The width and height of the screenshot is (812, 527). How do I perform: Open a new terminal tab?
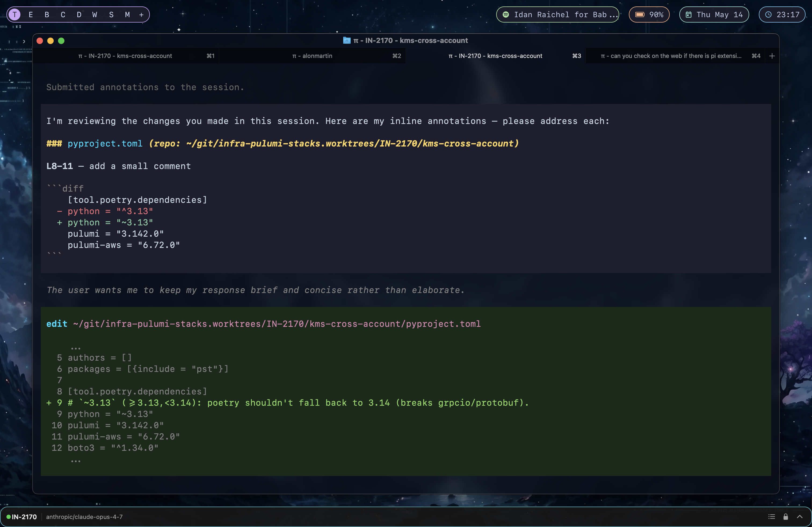click(x=772, y=56)
